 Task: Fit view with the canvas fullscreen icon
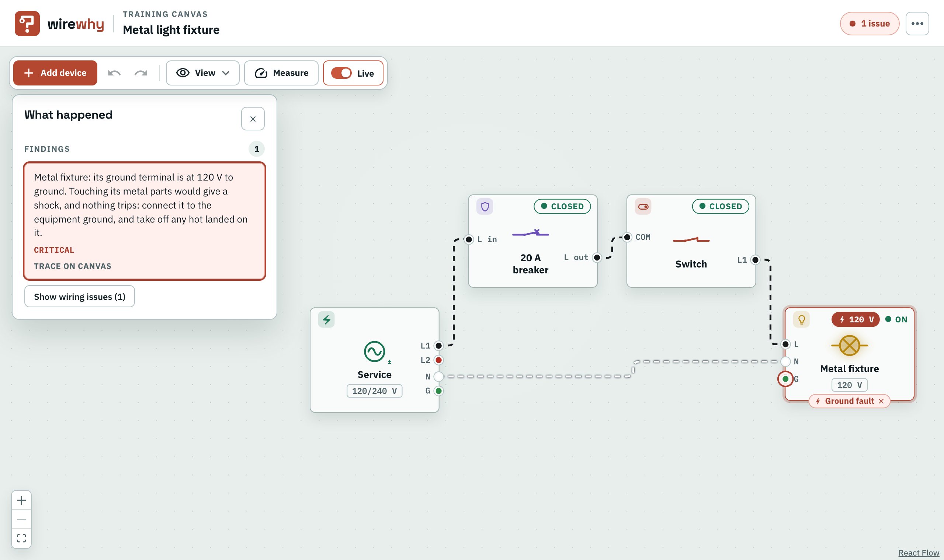[x=21, y=538]
